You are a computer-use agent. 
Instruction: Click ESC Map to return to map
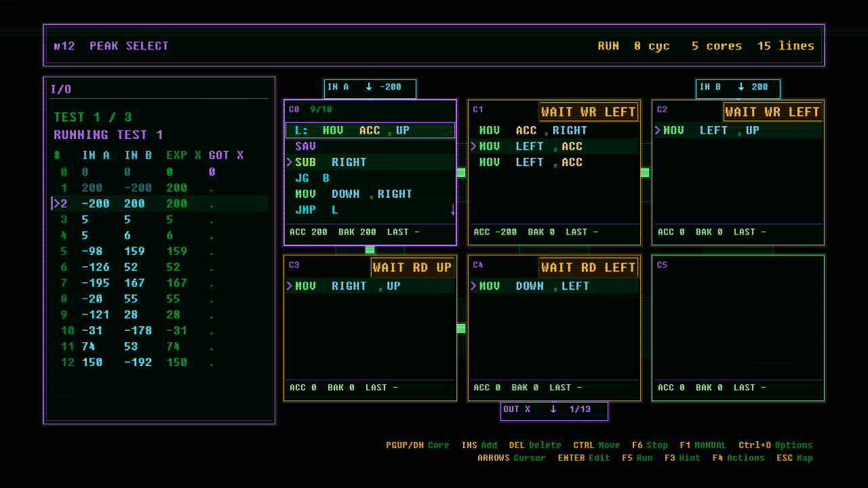coord(795,458)
